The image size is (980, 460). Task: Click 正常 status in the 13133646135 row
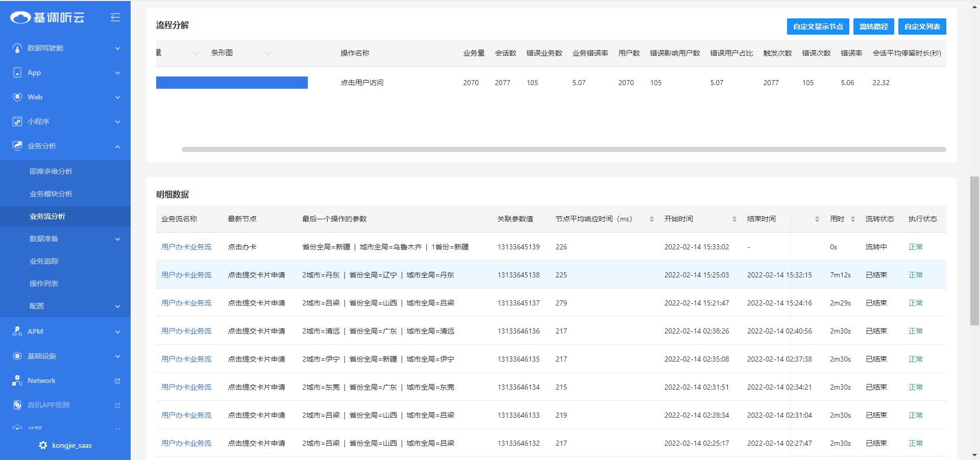click(x=916, y=359)
